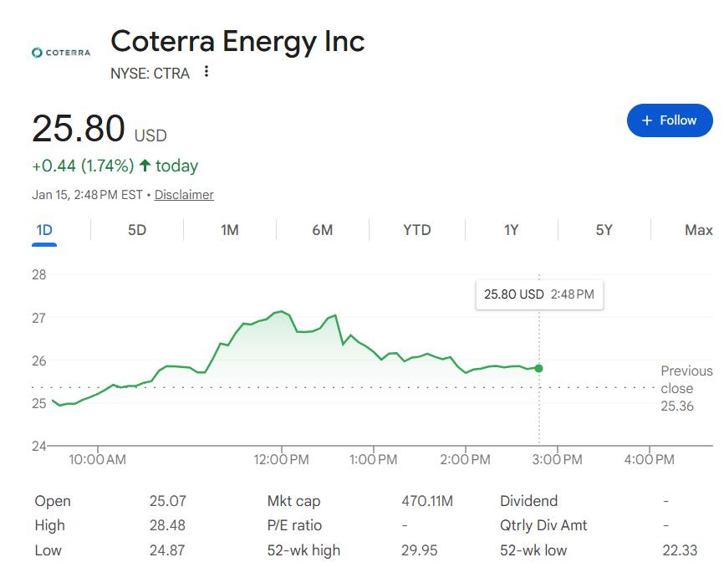Click the Mkt cap value 470.11M
Screen dimensions: 724x588
(x=427, y=501)
